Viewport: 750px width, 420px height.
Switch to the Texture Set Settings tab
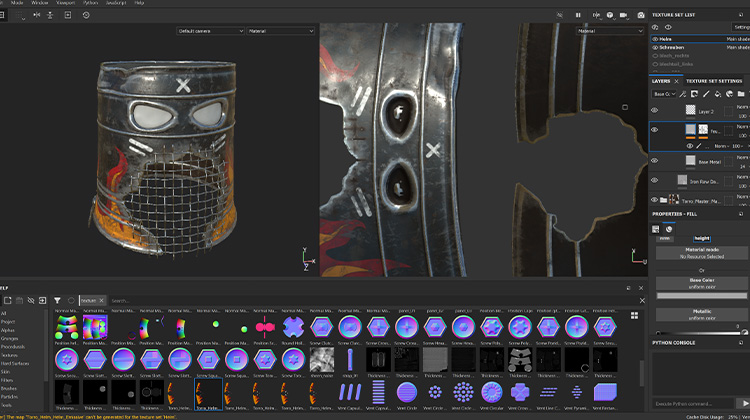click(x=714, y=81)
